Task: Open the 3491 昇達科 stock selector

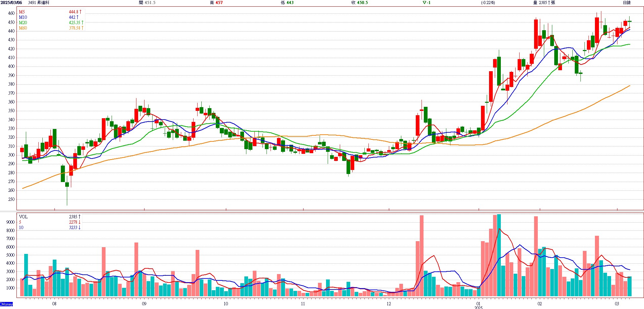Action: [39, 3]
